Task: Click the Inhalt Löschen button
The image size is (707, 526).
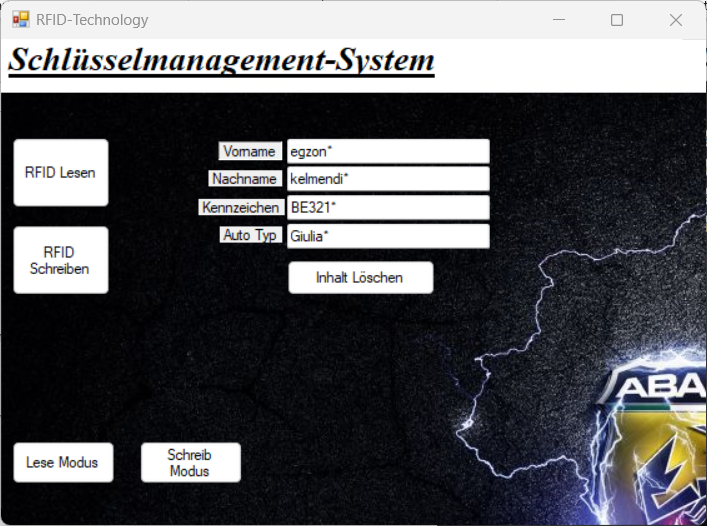Action: 360,278
